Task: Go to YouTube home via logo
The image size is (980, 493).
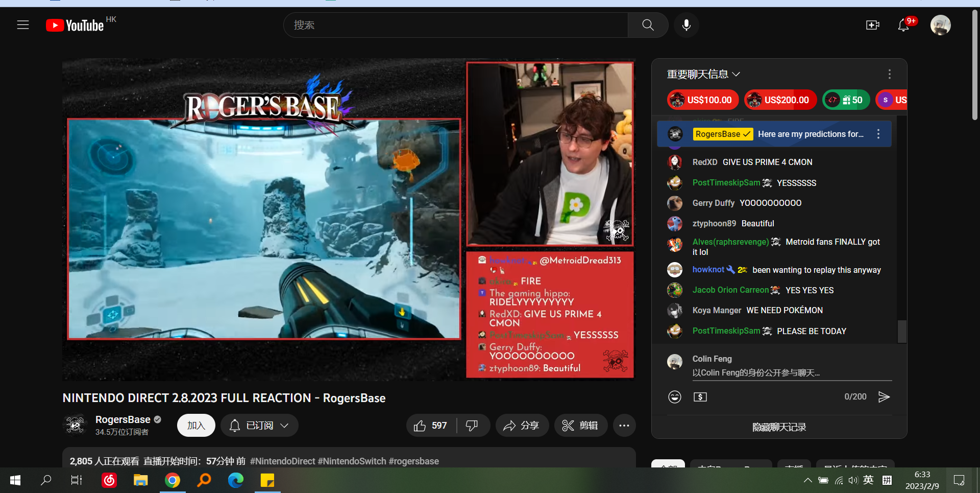Action: tap(75, 25)
